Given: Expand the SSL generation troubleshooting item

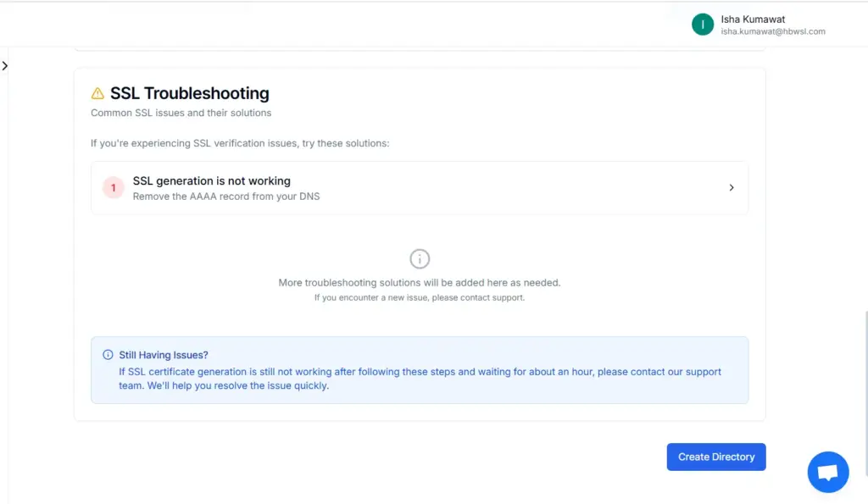Looking at the screenshot, I should [x=420, y=187].
